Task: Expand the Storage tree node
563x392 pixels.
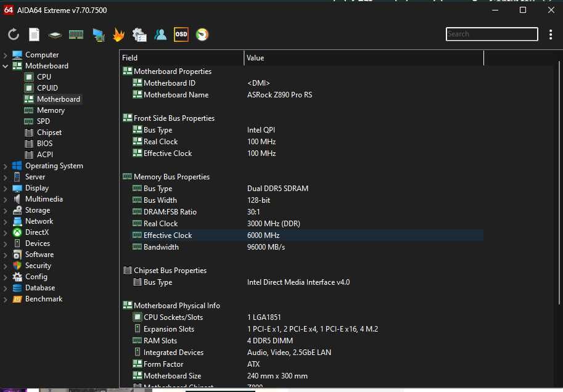Action: [5, 210]
